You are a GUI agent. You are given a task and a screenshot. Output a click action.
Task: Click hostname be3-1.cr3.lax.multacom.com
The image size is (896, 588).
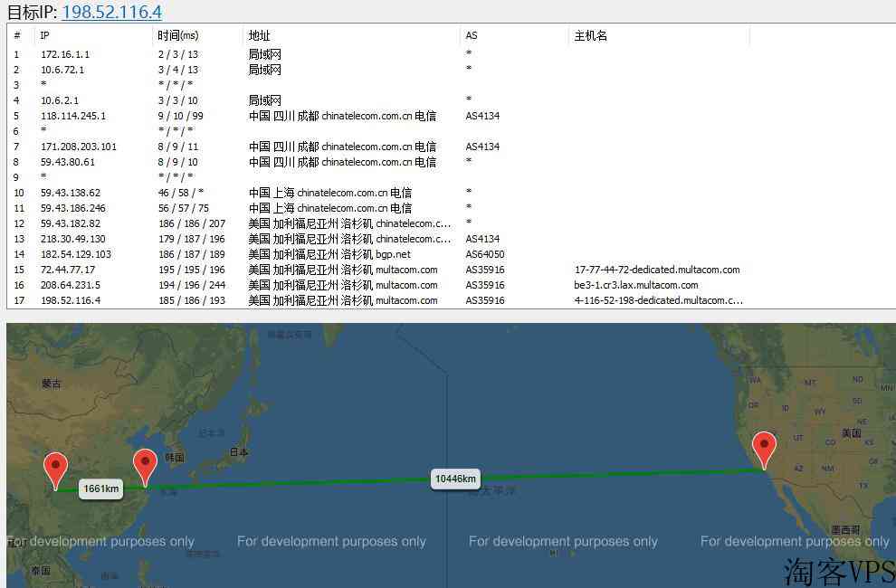point(636,286)
